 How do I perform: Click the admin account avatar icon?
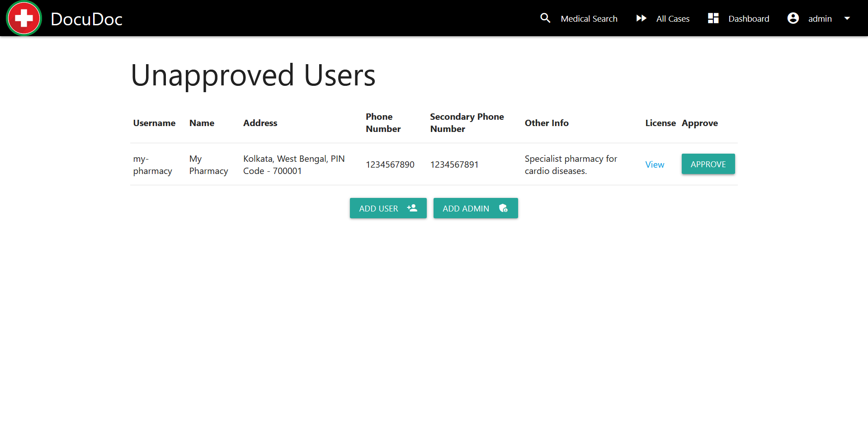793,18
